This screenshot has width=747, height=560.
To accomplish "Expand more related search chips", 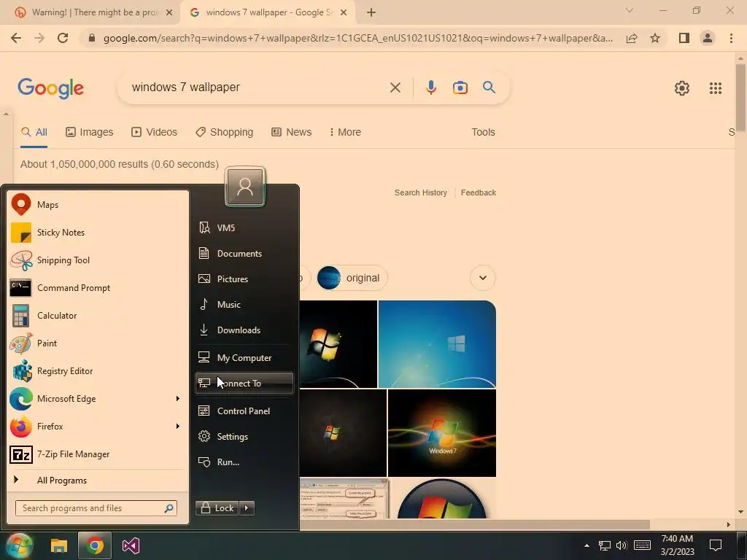I will click(483, 278).
